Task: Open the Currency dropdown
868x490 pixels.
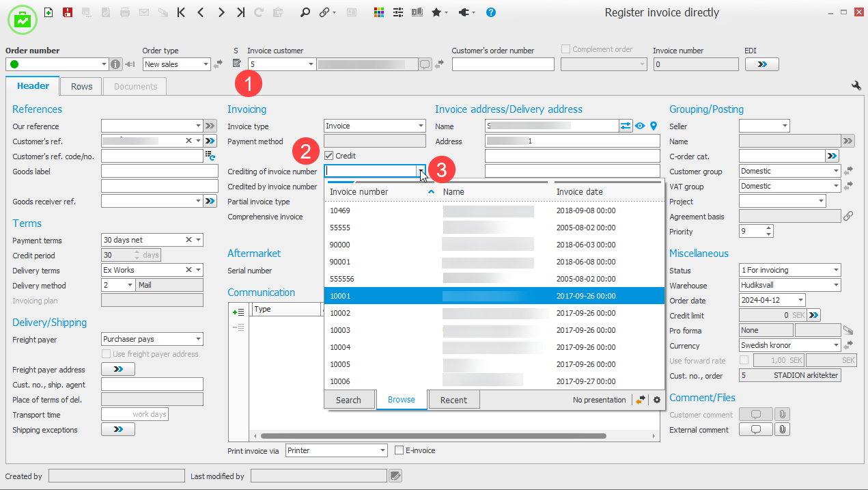Action: pos(836,346)
